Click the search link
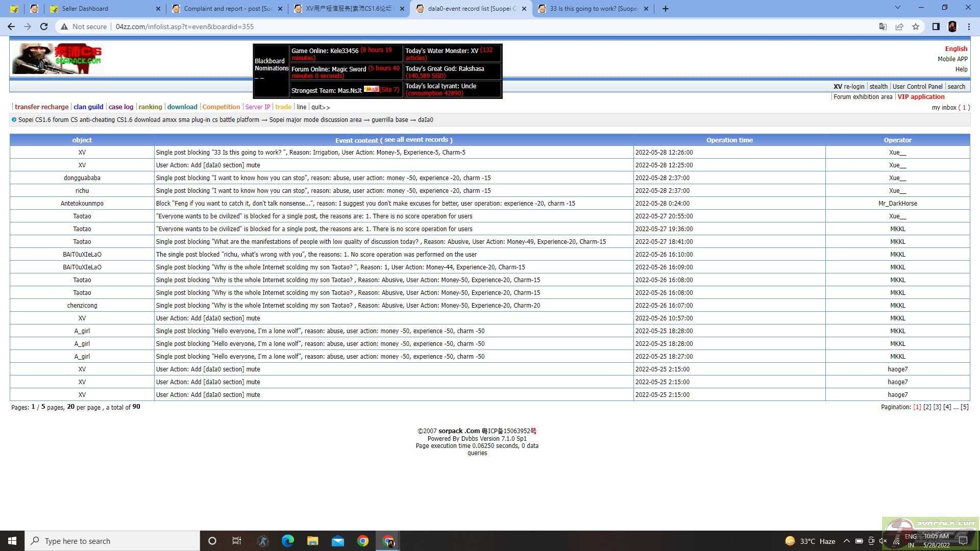The height and width of the screenshot is (551, 980). (x=957, y=87)
